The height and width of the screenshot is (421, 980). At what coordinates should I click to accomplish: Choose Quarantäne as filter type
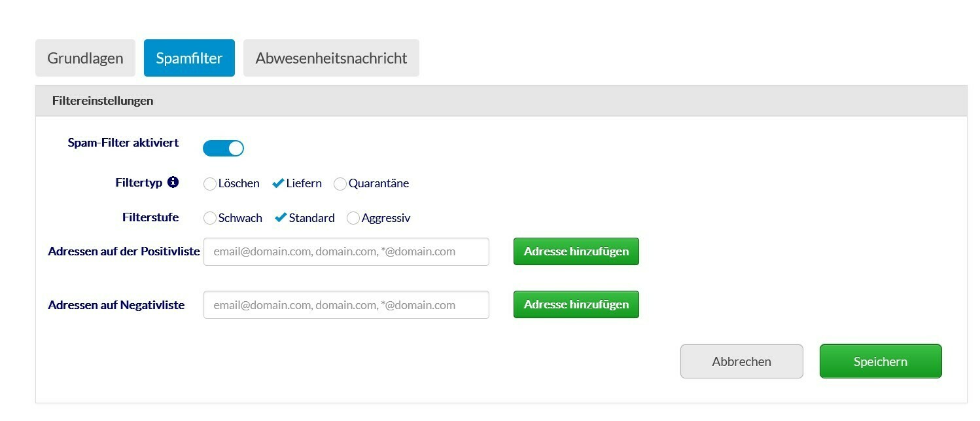[x=340, y=184]
